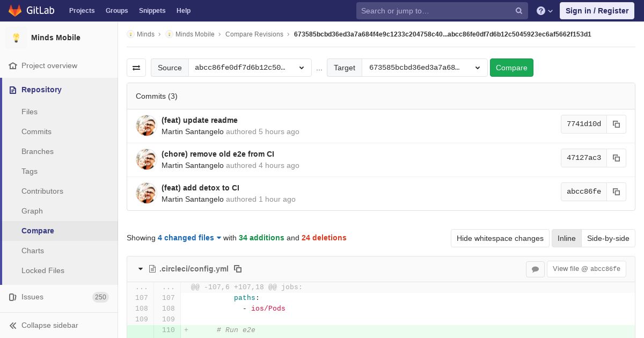Click the Minds group icon in breadcrumb
The height and width of the screenshot is (338, 644).
tap(130, 34)
